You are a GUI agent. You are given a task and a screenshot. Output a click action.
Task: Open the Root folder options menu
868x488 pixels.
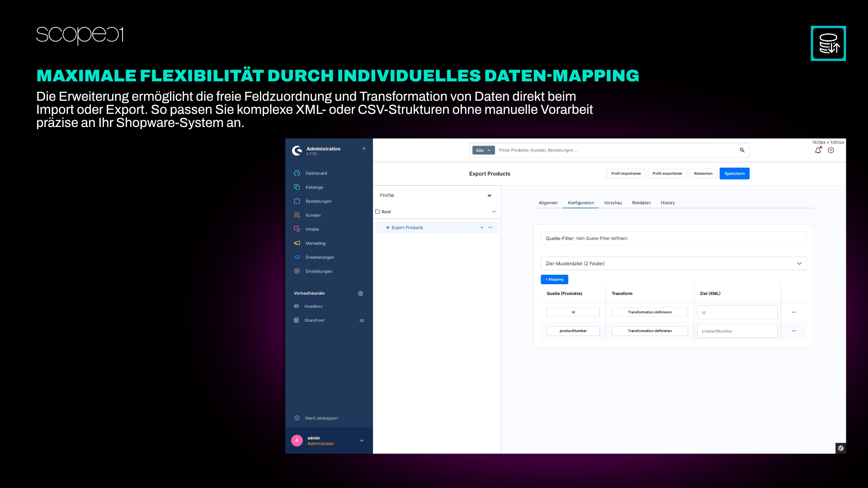(494, 211)
